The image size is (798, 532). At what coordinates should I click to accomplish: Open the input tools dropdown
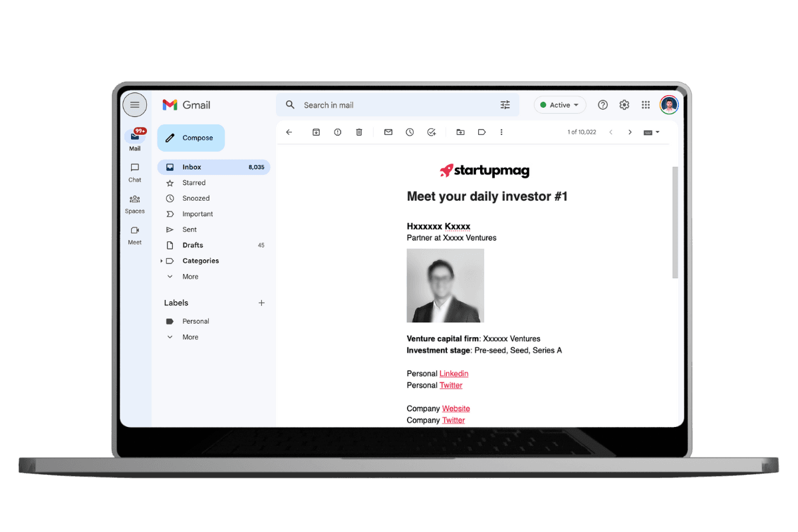click(652, 132)
